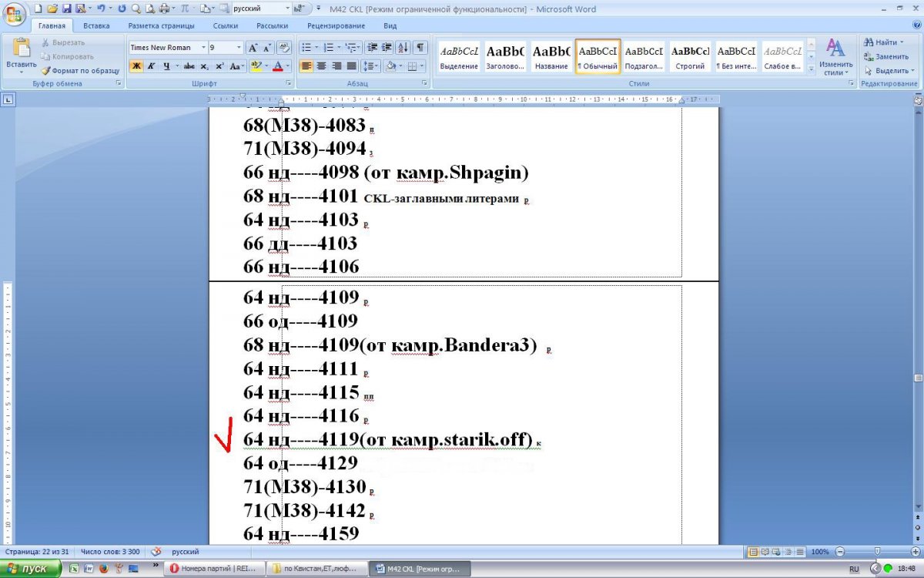Open the Рецензирование tab
Screen dimensions: 924x578
(335, 25)
